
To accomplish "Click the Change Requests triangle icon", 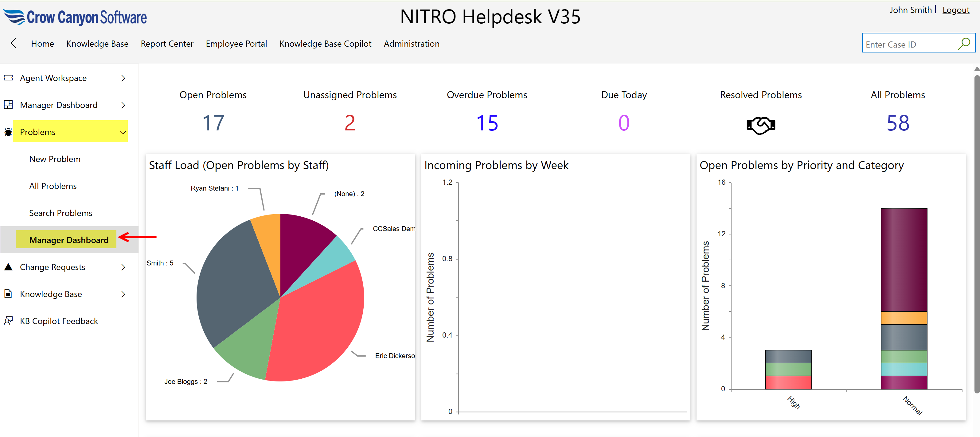I will [8, 267].
